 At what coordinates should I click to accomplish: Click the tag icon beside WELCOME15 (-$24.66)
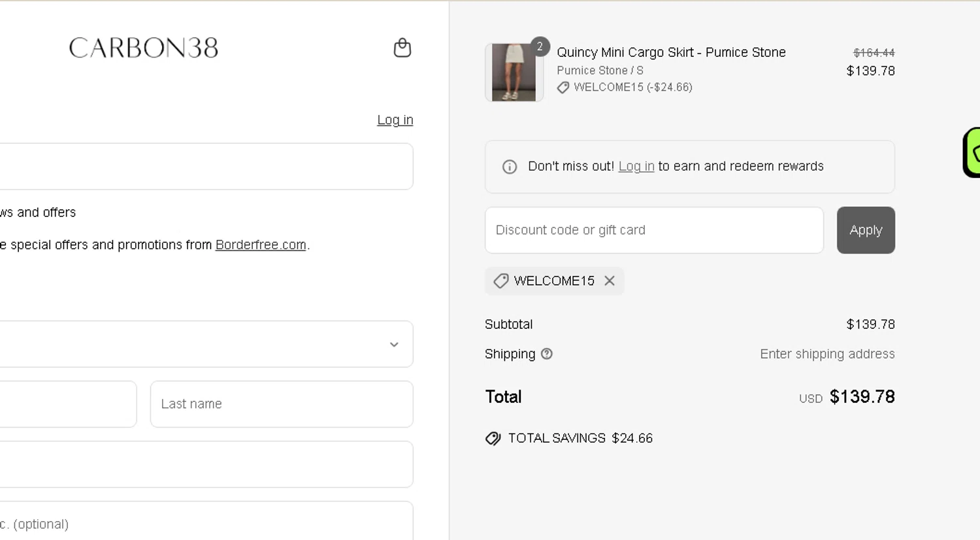pos(563,88)
